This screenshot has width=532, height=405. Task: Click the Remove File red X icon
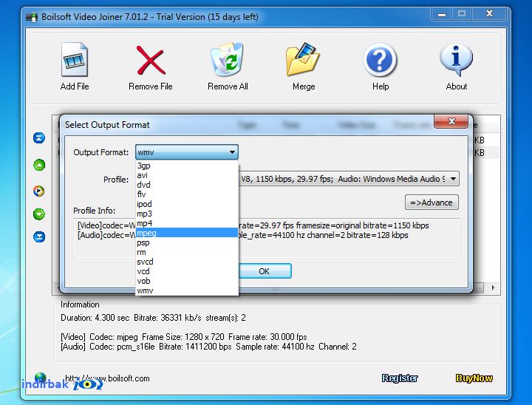pos(151,60)
